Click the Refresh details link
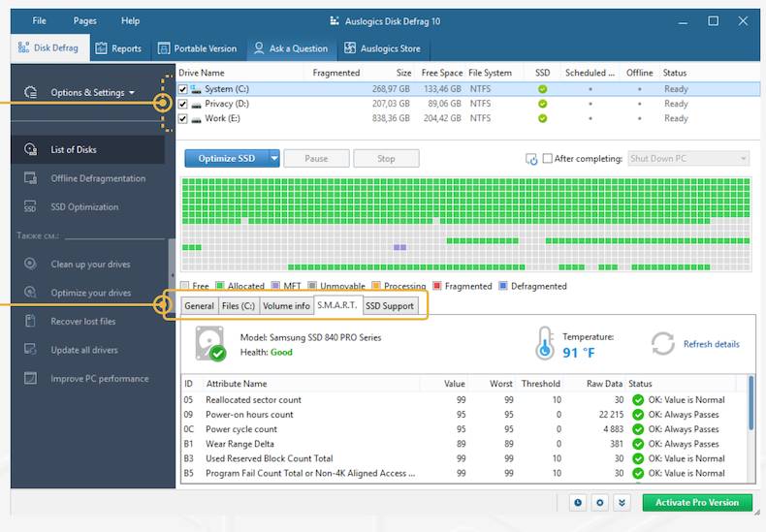Screen dimensions: 766x532 [x=711, y=344]
